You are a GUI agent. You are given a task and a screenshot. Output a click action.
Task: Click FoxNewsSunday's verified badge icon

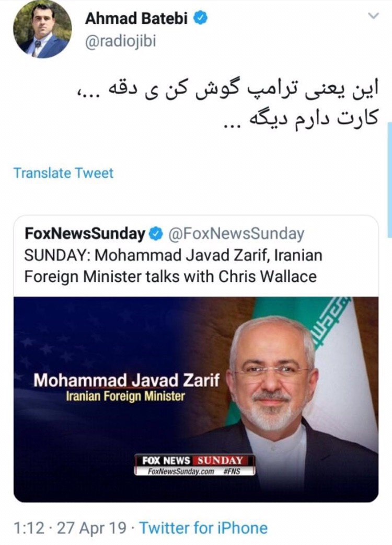click(x=156, y=234)
